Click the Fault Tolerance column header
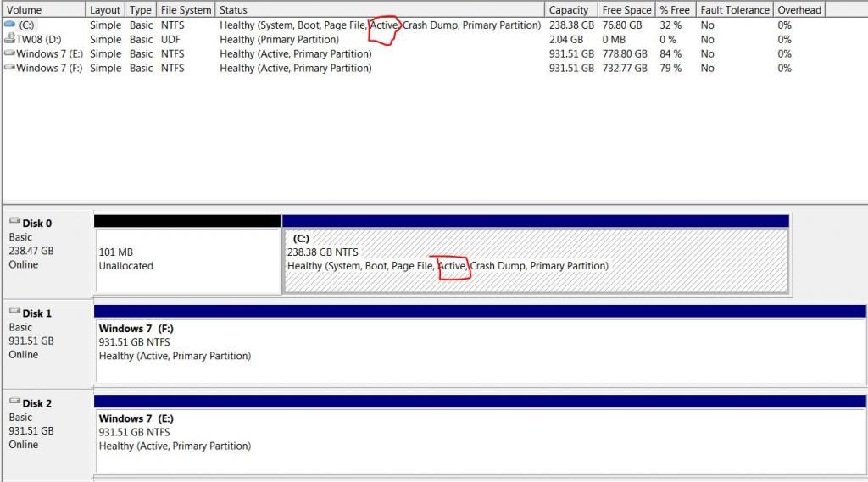This screenshot has width=868, height=482. tap(734, 10)
